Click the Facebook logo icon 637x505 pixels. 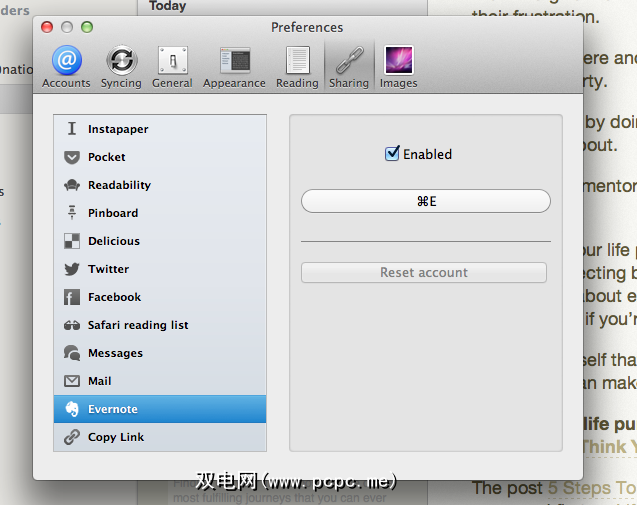[x=72, y=297]
